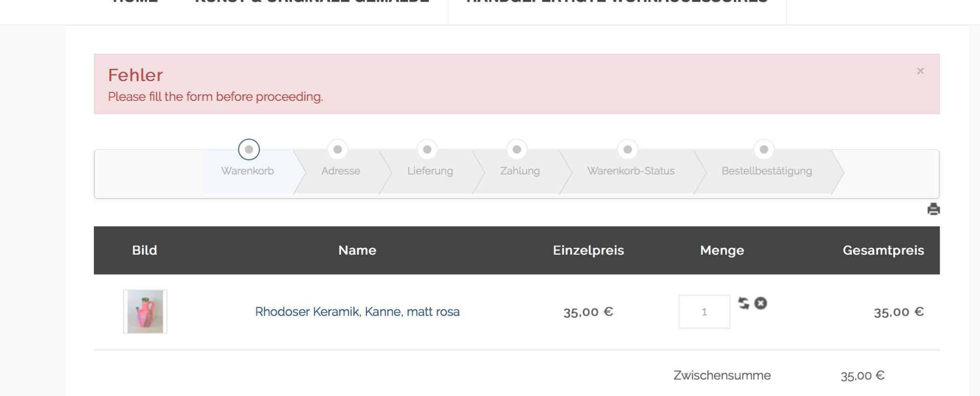Open the Rhodoser Keramik, Kanne product link
This screenshot has height=396, width=980.
357,312
